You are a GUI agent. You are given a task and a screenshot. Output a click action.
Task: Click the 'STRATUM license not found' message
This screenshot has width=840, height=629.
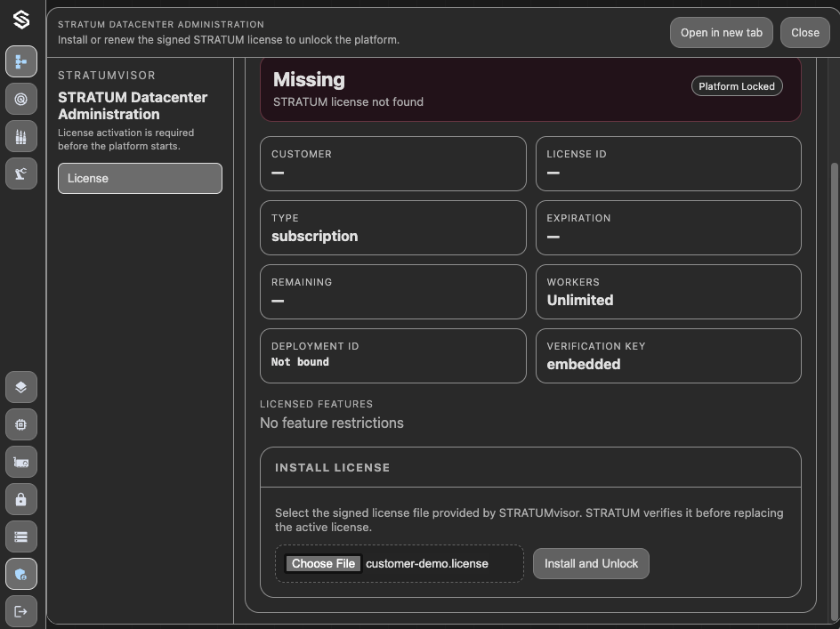tap(348, 101)
